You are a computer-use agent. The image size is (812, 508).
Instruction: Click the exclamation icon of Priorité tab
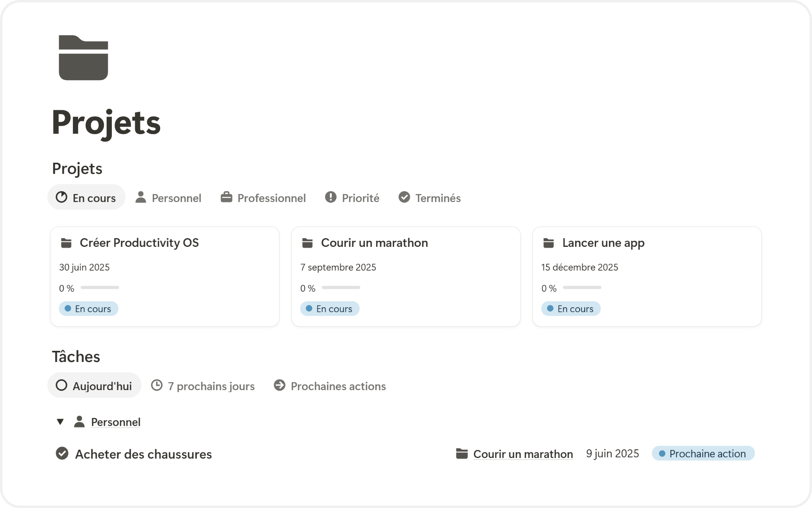click(331, 197)
